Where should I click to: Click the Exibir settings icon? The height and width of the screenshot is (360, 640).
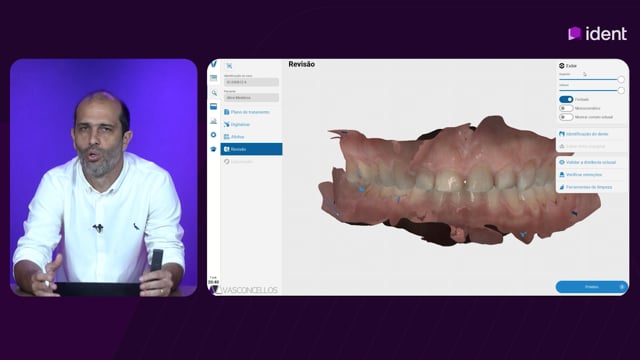tap(562, 66)
